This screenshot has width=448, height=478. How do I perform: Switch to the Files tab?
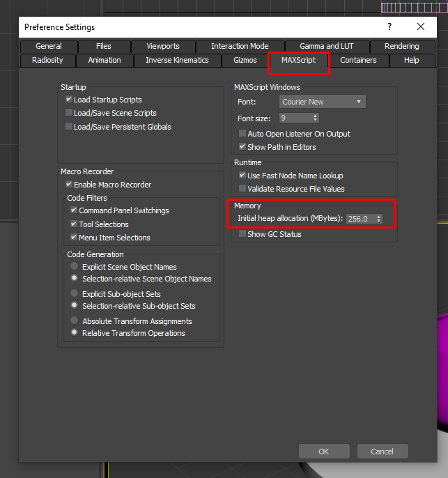(x=104, y=46)
